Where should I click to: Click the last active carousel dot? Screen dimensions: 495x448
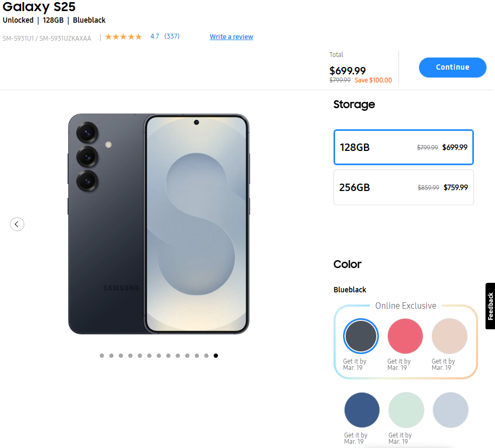click(x=216, y=356)
